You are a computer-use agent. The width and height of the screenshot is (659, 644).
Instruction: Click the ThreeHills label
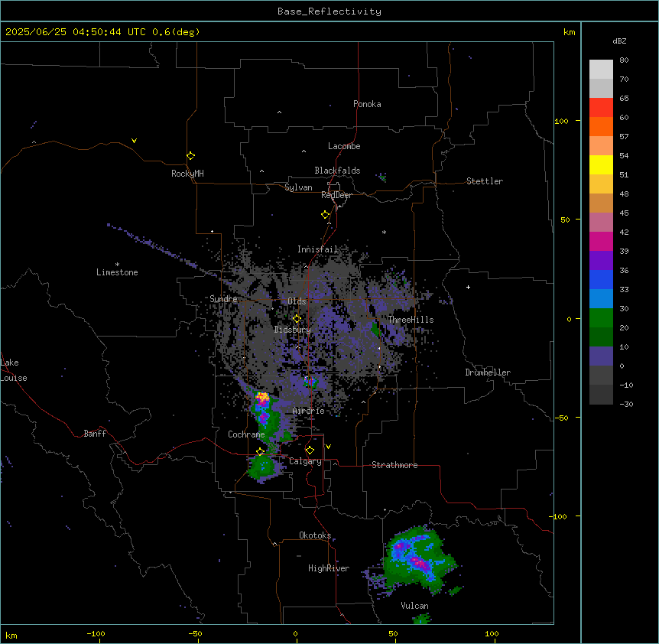pyautogui.click(x=411, y=320)
